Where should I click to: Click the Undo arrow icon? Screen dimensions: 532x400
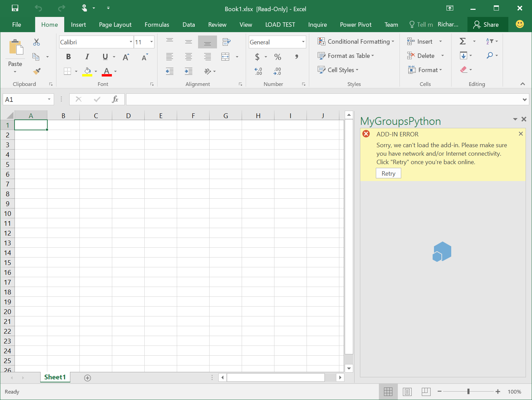(38, 8)
